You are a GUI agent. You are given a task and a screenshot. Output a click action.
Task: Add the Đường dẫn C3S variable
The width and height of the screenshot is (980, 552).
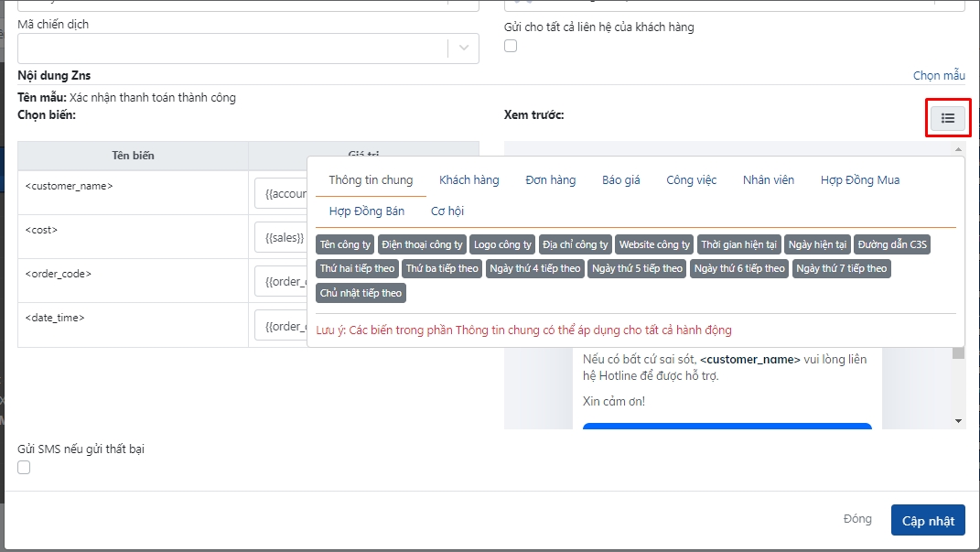coord(892,244)
